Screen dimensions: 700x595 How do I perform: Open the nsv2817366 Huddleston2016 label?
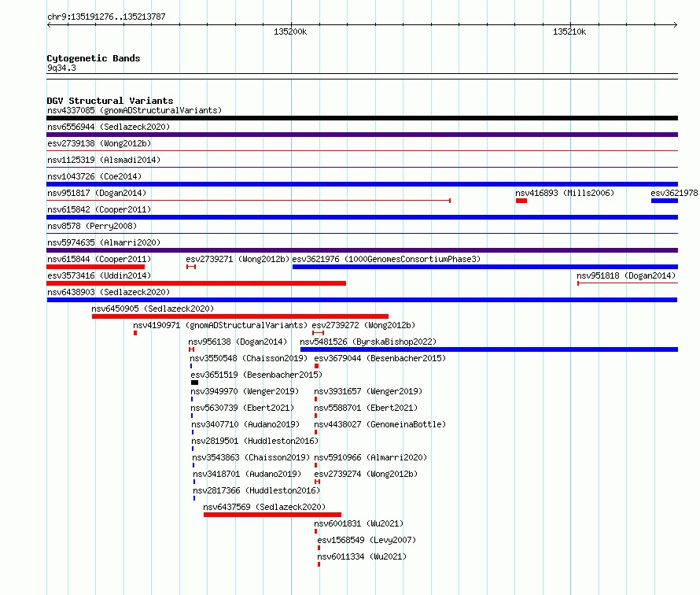pyautogui.click(x=256, y=490)
